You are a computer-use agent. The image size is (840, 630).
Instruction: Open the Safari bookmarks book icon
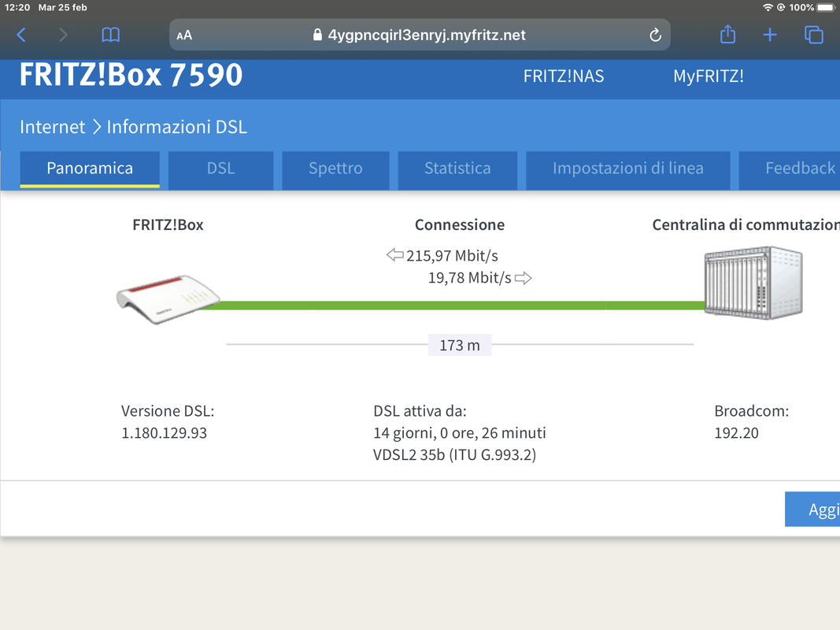[x=110, y=35]
